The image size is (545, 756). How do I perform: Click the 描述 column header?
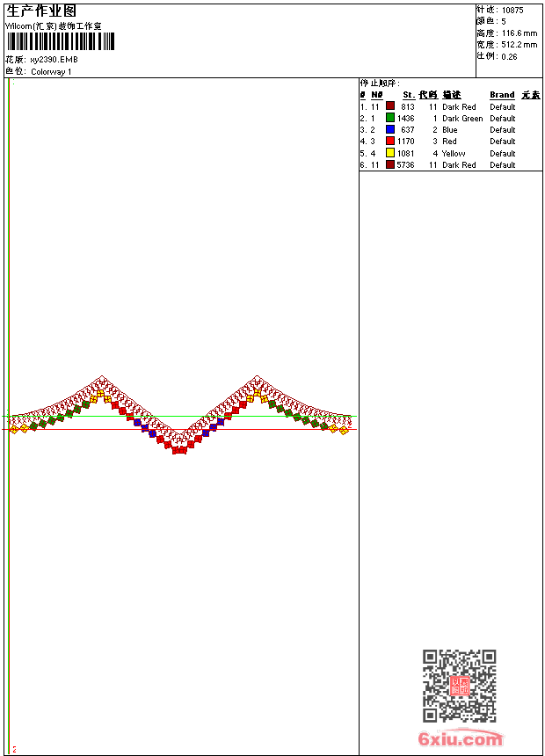pyautogui.click(x=452, y=95)
